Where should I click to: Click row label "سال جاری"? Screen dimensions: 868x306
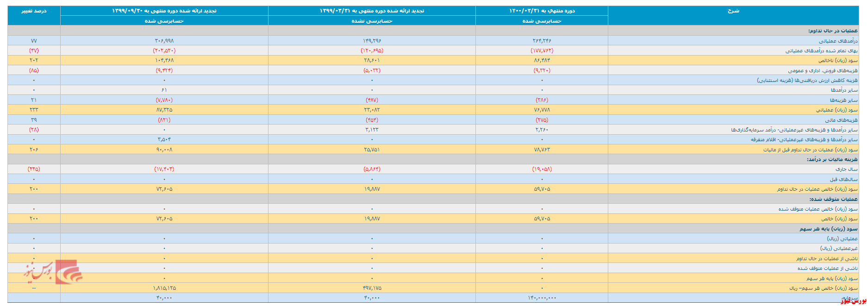pyautogui.click(x=847, y=169)
